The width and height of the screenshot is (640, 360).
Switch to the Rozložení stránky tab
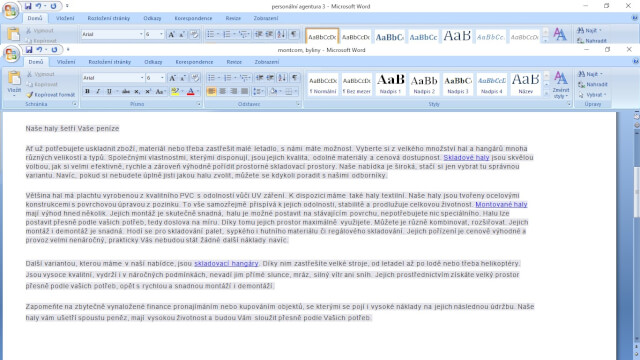(x=109, y=62)
